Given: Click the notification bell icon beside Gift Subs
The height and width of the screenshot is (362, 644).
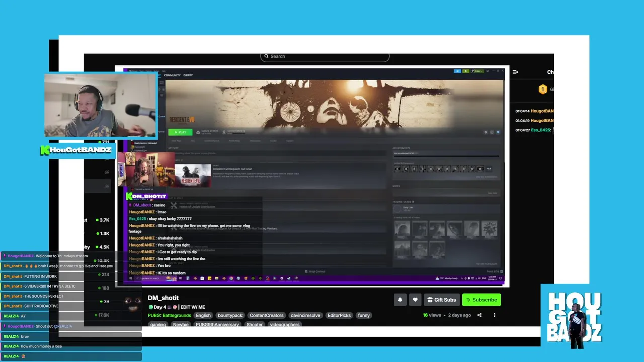Looking at the screenshot, I should [x=400, y=300].
